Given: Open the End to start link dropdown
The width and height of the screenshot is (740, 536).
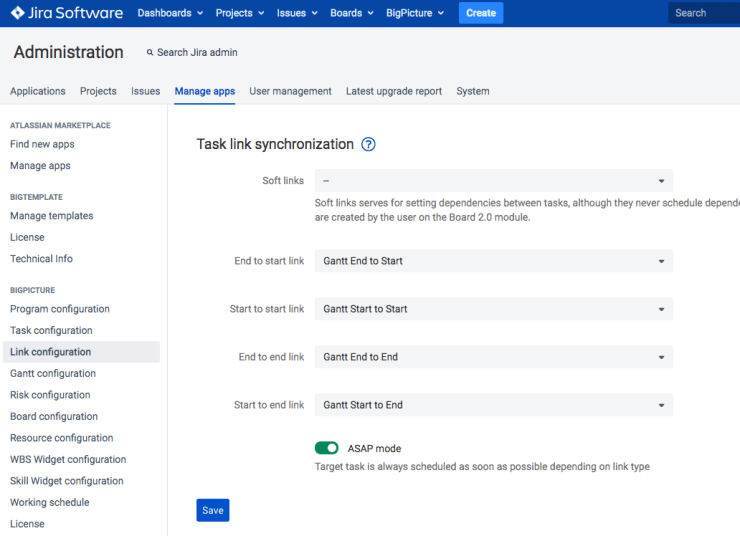Looking at the screenshot, I should 493,261.
